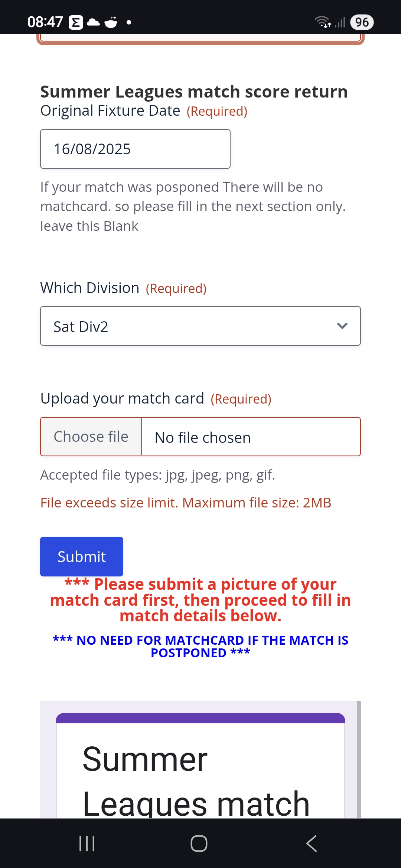Tap the sigma app notification icon
Screen dimensions: 401x868
[x=76, y=22]
